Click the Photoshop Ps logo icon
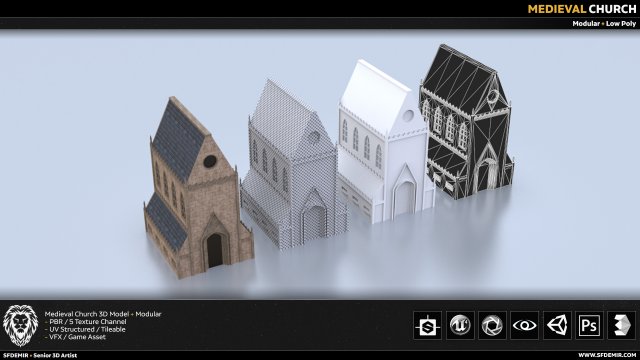This screenshot has height=360, width=640. [x=589, y=325]
